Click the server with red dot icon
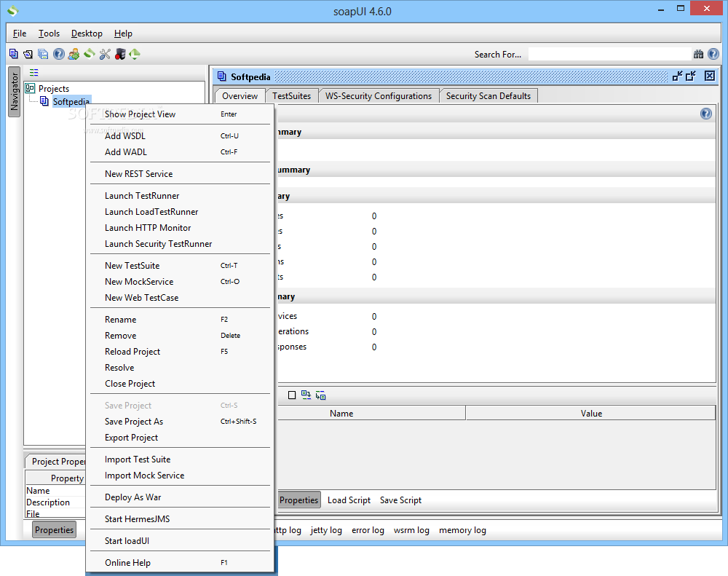 (120, 55)
